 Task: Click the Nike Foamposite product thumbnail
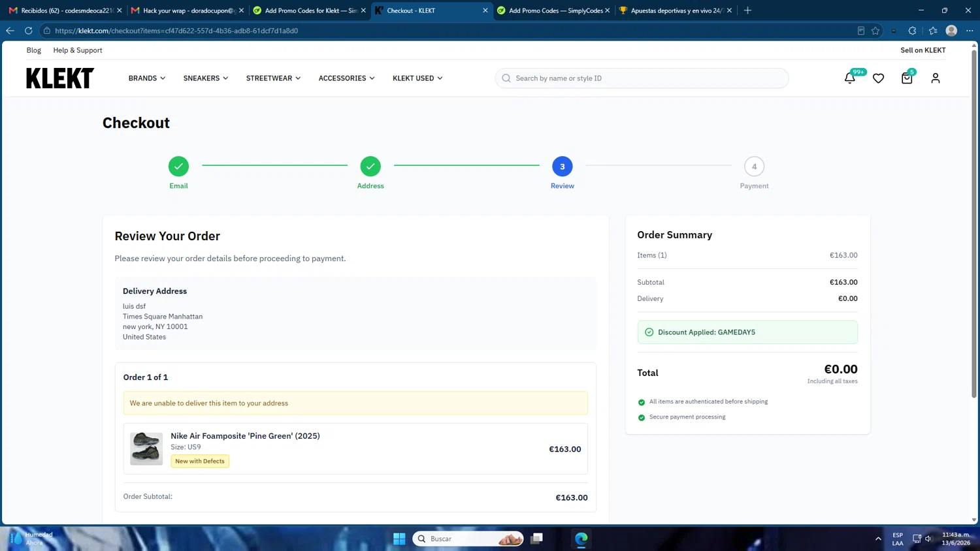(146, 449)
